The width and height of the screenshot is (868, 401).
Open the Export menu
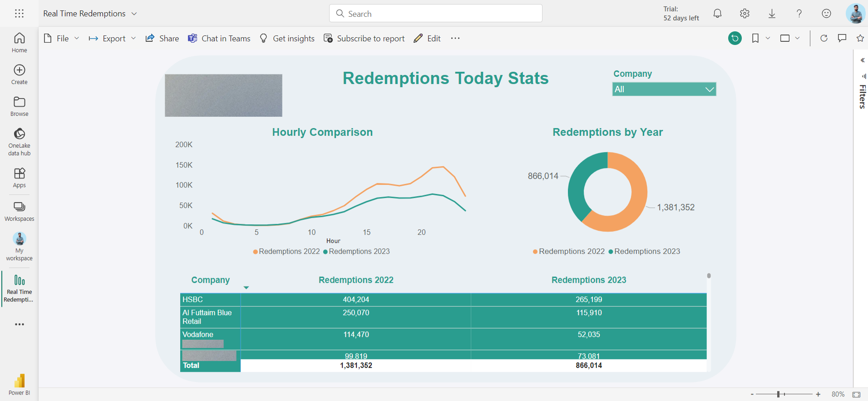pyautogui.click(x=112, y=39)
